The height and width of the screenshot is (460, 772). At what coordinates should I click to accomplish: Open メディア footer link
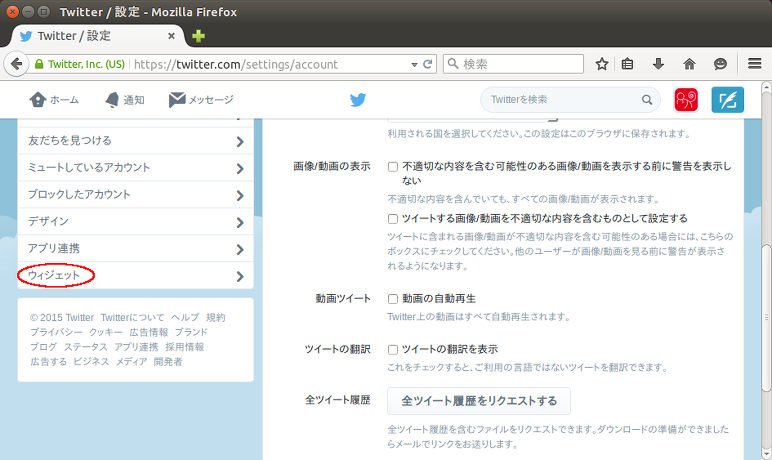[131, 362]
